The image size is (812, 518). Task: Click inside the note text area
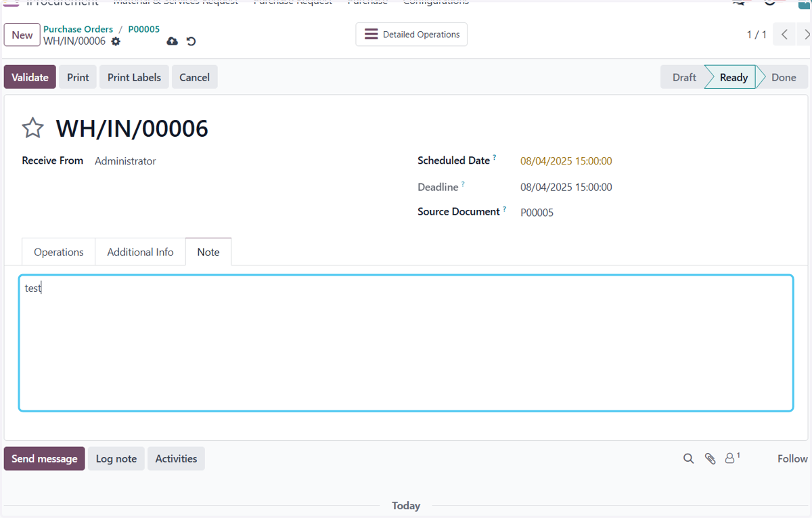pyautogui.click(x=406, y=343)
